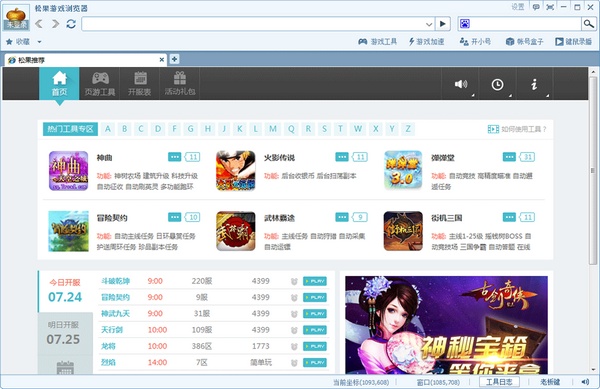Click the 10 count tag for 冒险契约
The height and width of the screenshot is (389, 600).
(192, 217)
